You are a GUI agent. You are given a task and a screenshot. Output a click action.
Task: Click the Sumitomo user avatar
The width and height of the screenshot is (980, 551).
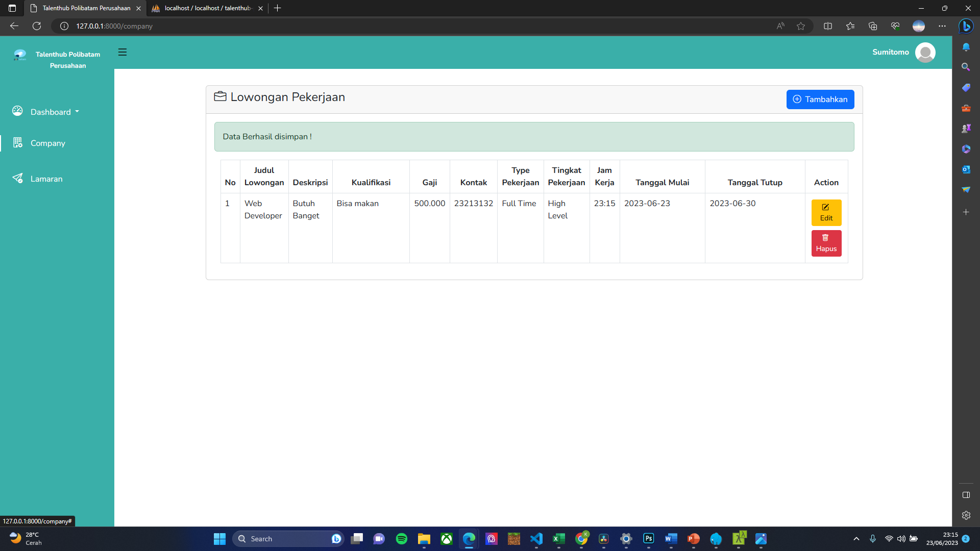[925, 53]
